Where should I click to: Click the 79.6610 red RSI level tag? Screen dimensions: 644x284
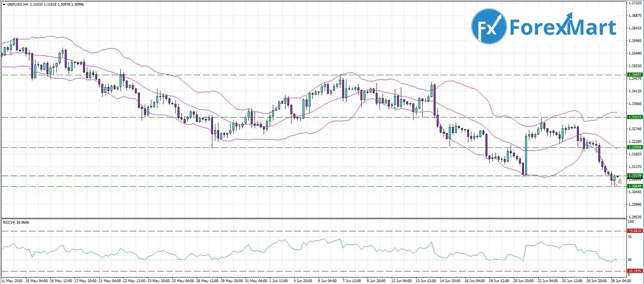(635, 231)
